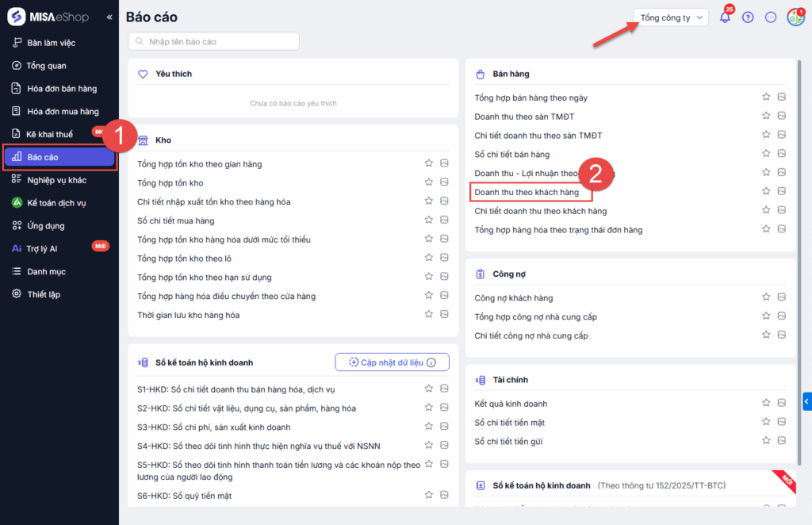Go to Bàn làm việc
The height and width of the screenshot is (525, 812).
coord(52,43)
